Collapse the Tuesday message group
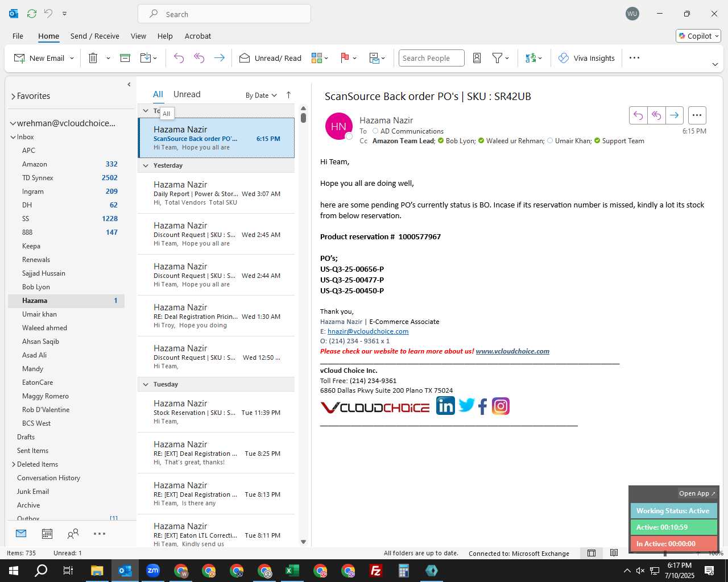Screen dimensions: 728x582 click(x=146, y=384)
